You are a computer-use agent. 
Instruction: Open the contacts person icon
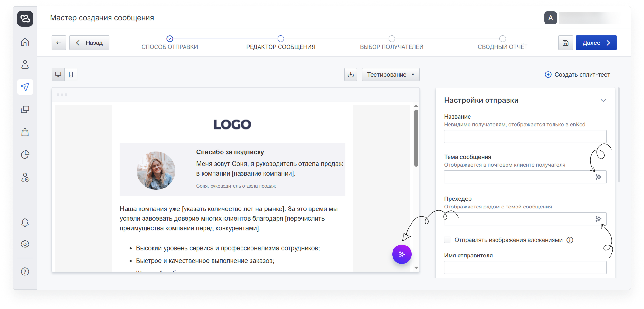[25, 64]
